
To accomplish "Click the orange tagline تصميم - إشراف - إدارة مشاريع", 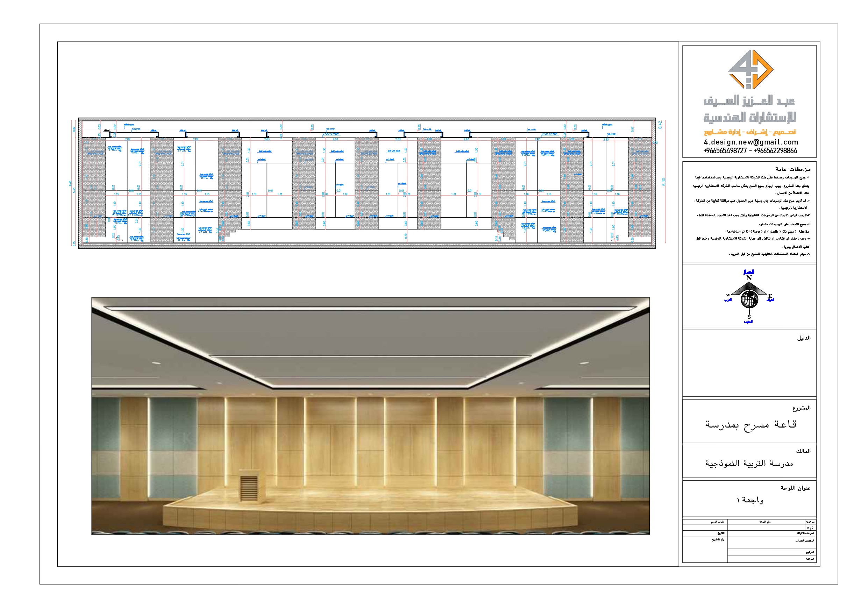I will point(750,132).
